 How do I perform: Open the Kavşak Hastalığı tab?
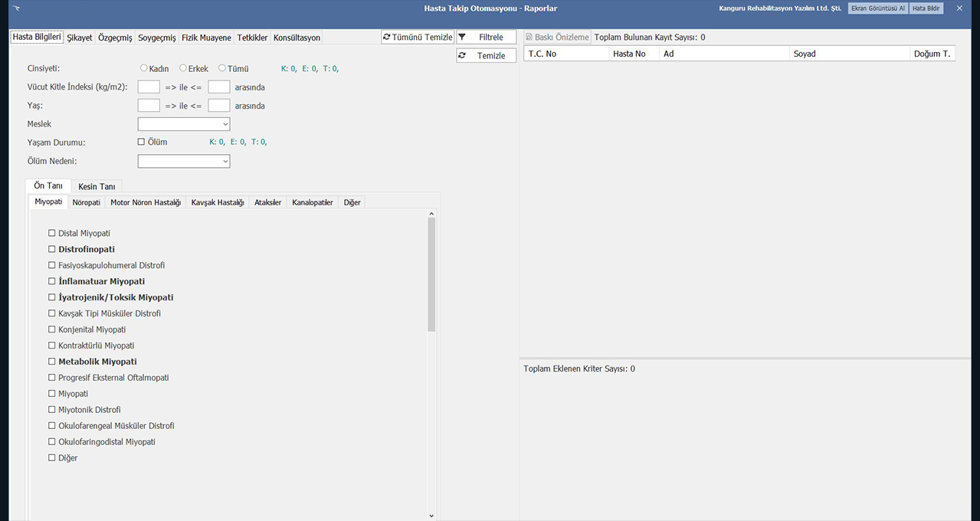(218, 202)
